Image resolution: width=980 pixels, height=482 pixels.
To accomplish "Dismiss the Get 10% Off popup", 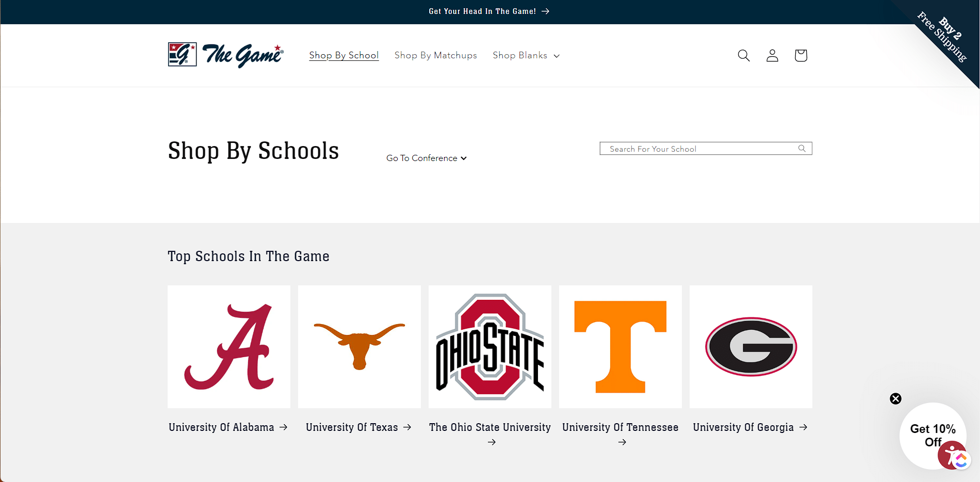I will coord(895,398).
